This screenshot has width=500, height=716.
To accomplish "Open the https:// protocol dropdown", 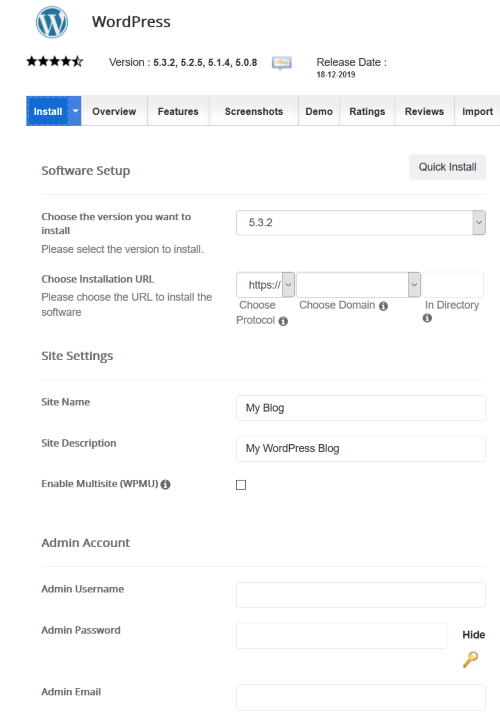I will [265, 285].
